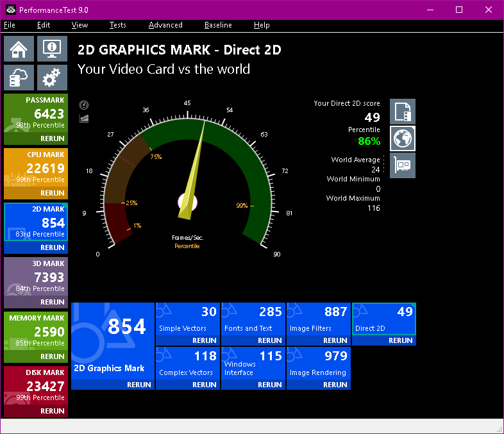The width and height of the screenshot is (504, 434).
Task: Minimize the PerformanceTest window
Action: 430,10
